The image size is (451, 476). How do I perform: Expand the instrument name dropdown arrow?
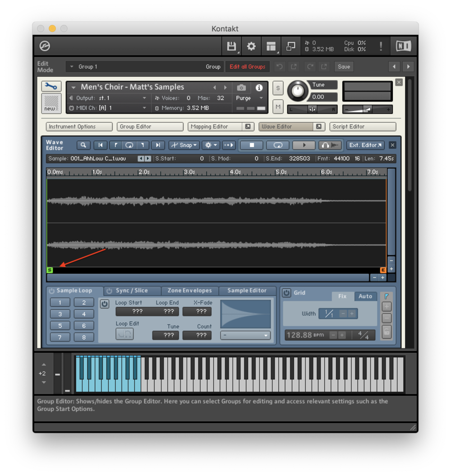(73, 88)
